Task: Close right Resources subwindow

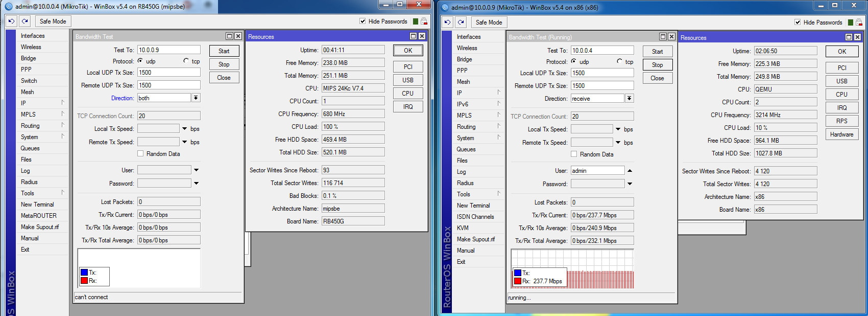Action: 858,37
